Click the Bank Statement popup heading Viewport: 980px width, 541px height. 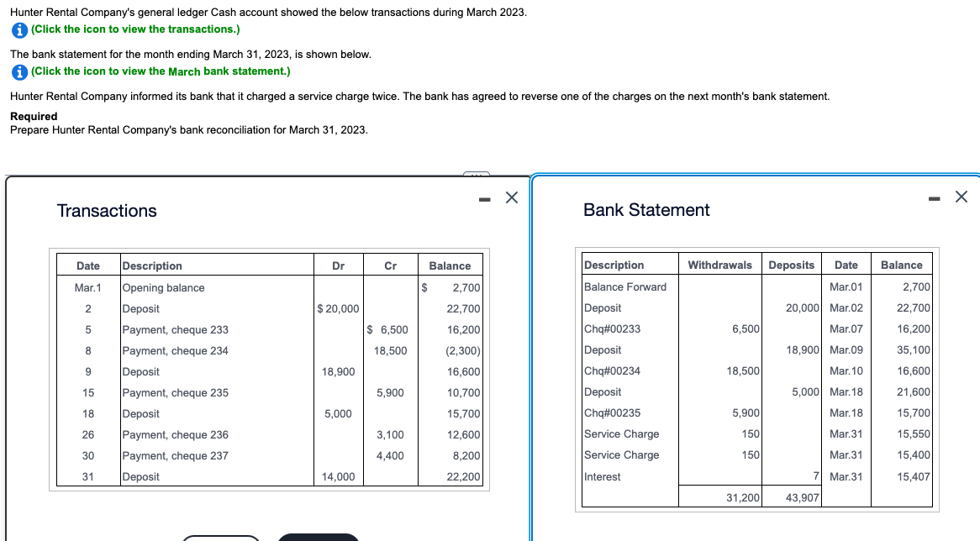tap(646, 210)
